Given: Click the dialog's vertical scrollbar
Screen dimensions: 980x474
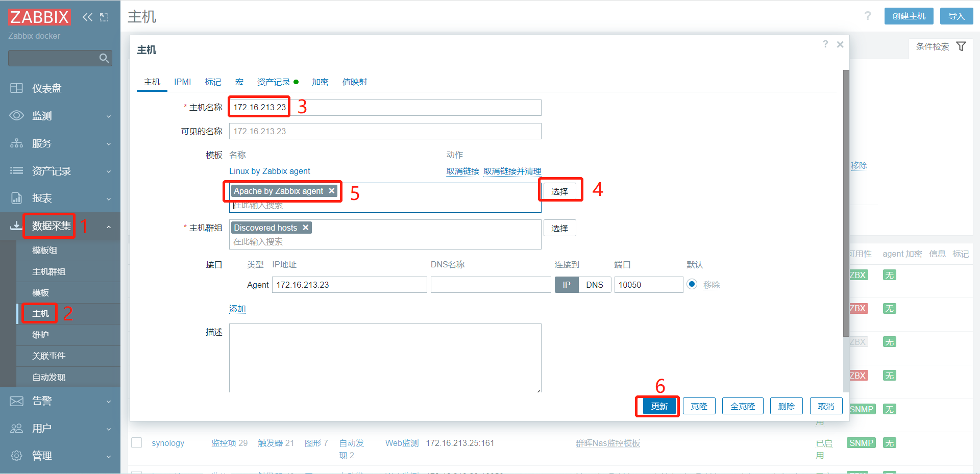Looking at the screenshot, I should point(846,204).
